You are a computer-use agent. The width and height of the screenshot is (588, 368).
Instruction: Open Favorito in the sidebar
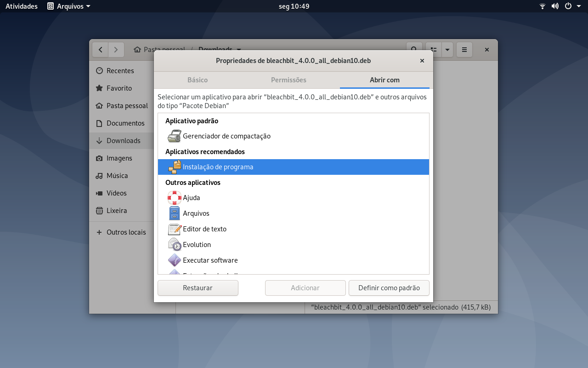[121, 88]
